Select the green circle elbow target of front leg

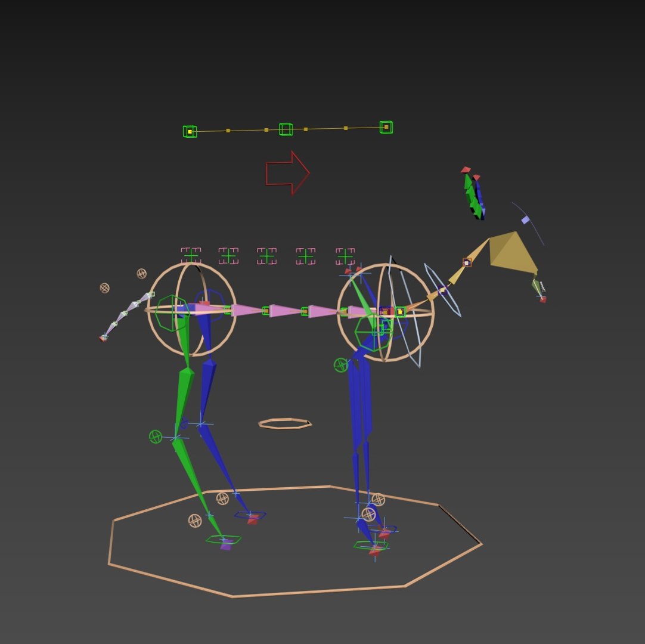click(x=340, y=365)
